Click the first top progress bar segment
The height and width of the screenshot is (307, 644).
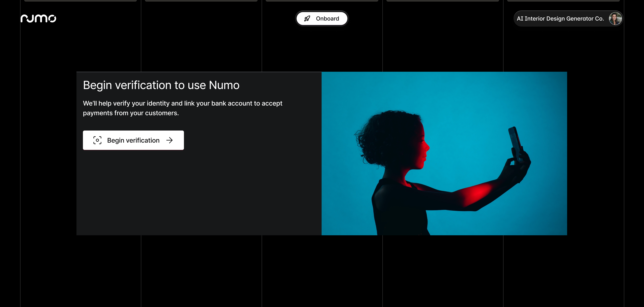click(80, 1)
